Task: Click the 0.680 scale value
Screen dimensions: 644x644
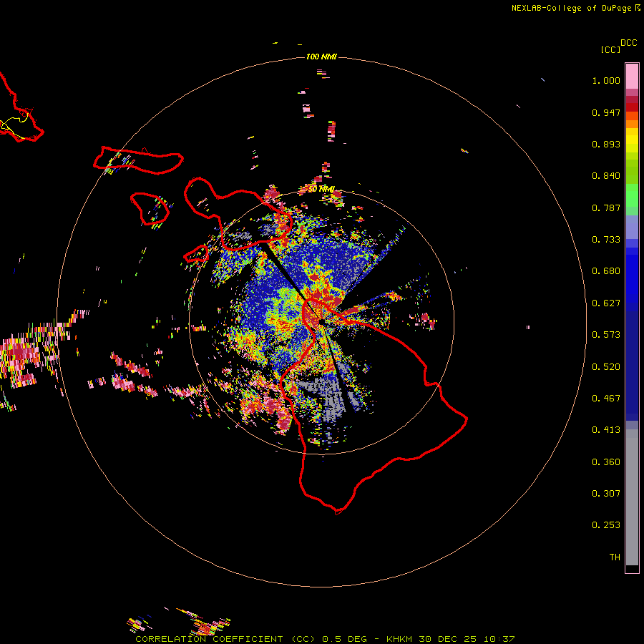Action: (606, 271)
